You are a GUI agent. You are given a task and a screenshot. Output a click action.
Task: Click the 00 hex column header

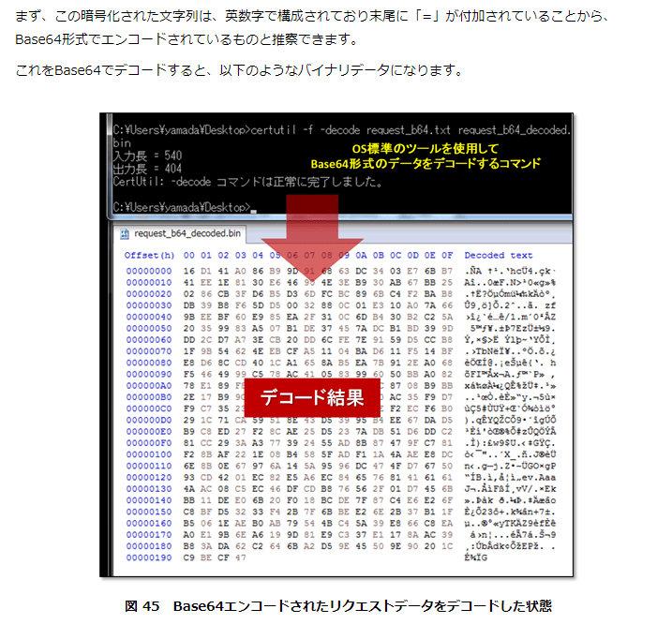(x=189, y=256)
